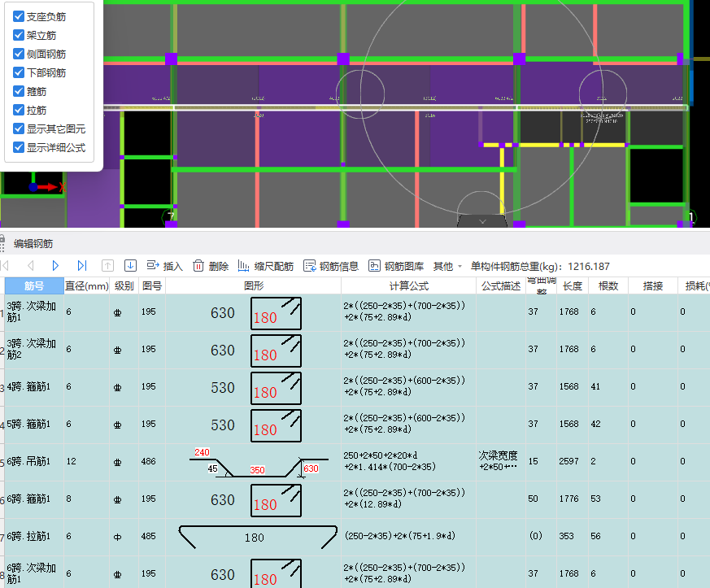Jump to last rebar record arrow
Image resolution: width=710 pixels, height=588 pixels.
(81, 266)
